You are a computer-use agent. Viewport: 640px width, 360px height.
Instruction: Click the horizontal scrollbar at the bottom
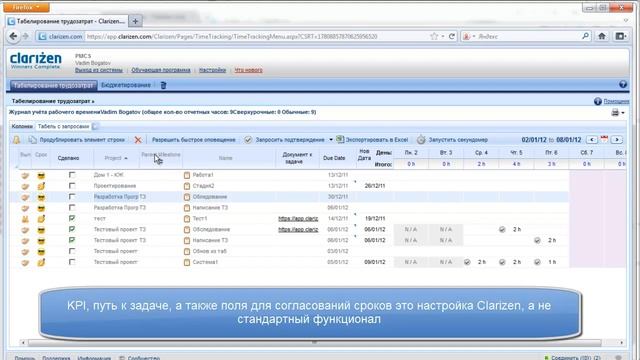pos(314,342)
